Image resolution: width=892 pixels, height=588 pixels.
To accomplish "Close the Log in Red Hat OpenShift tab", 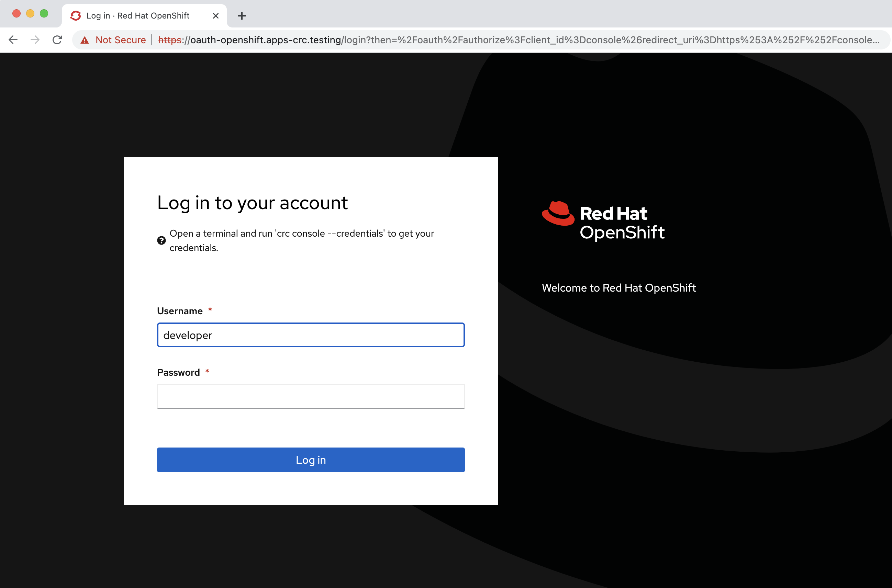I will click(x=216, y=16).
